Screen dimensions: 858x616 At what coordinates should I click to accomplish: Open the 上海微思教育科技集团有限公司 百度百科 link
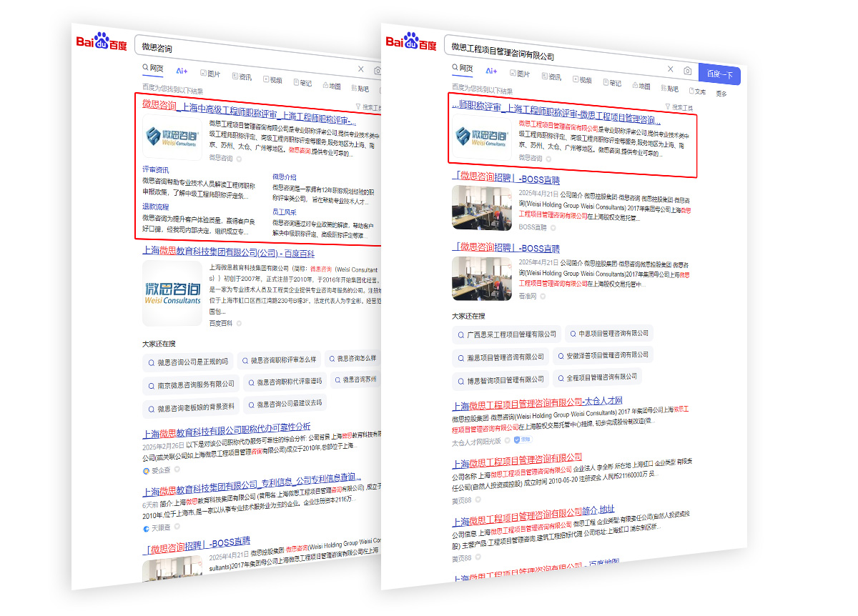(228, 252)
